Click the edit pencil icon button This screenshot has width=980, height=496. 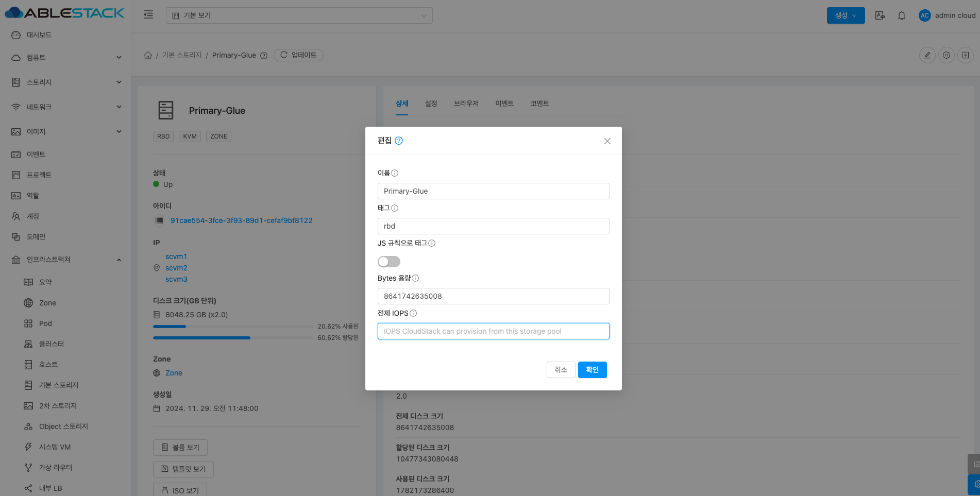[x=927, y=55]
